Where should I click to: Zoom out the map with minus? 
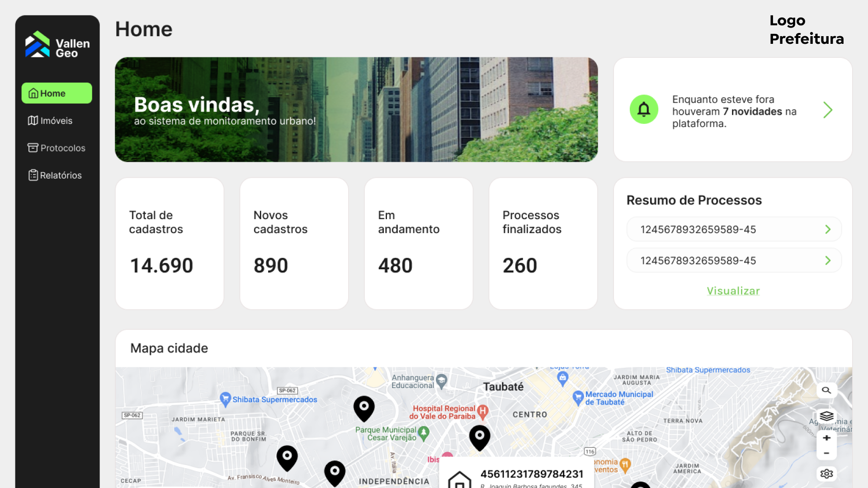(826, 453)
